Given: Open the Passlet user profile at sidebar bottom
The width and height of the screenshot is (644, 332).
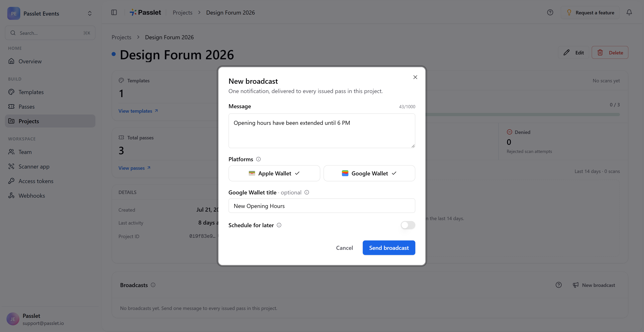Looking at the screenshot, I should 50,319.
